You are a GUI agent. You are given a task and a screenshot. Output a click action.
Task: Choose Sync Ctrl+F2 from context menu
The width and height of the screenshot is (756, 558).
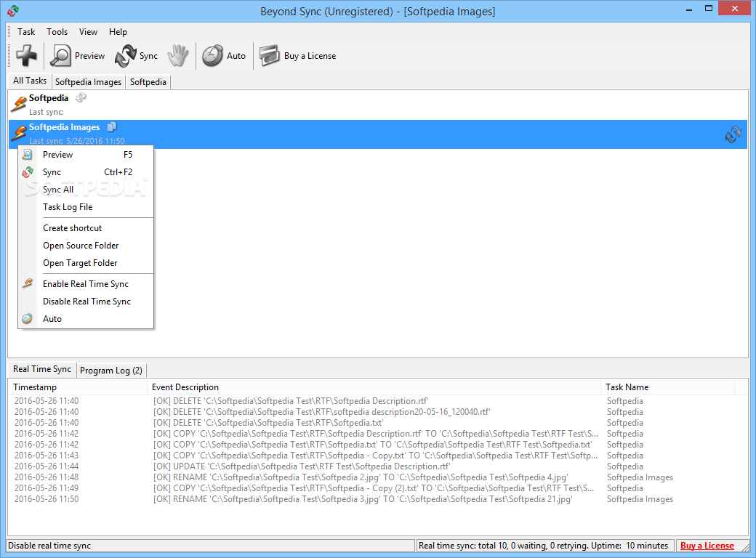pos(86,172)
